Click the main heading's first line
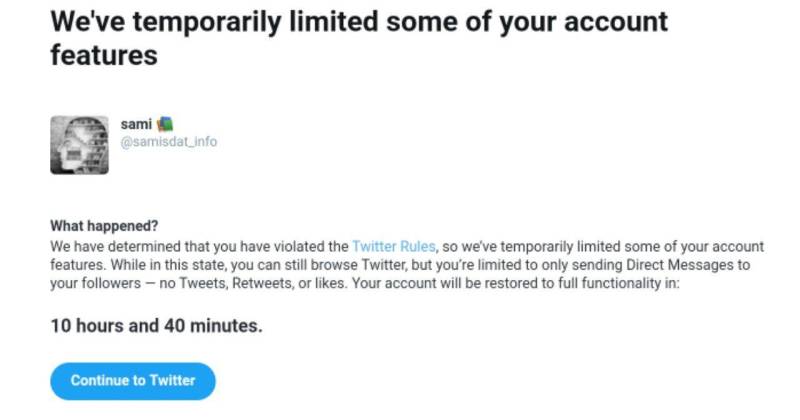The image size is (800, 420). (x=359, y=22)
